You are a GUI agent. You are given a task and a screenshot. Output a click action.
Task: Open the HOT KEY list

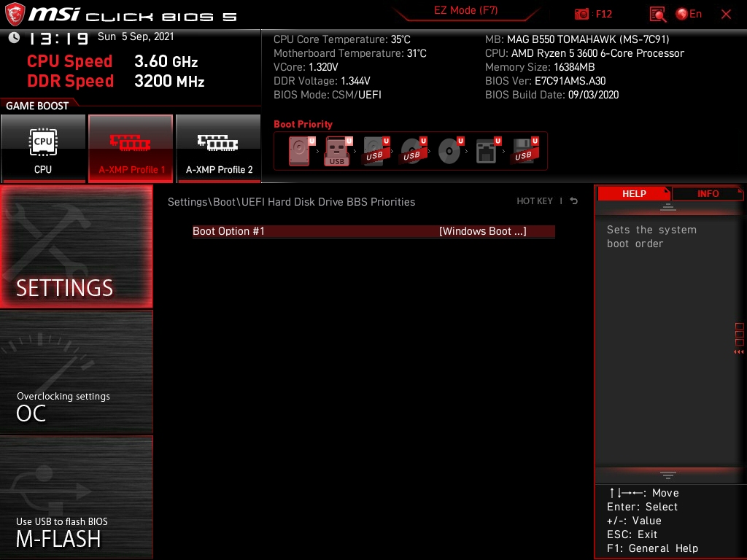535,201
